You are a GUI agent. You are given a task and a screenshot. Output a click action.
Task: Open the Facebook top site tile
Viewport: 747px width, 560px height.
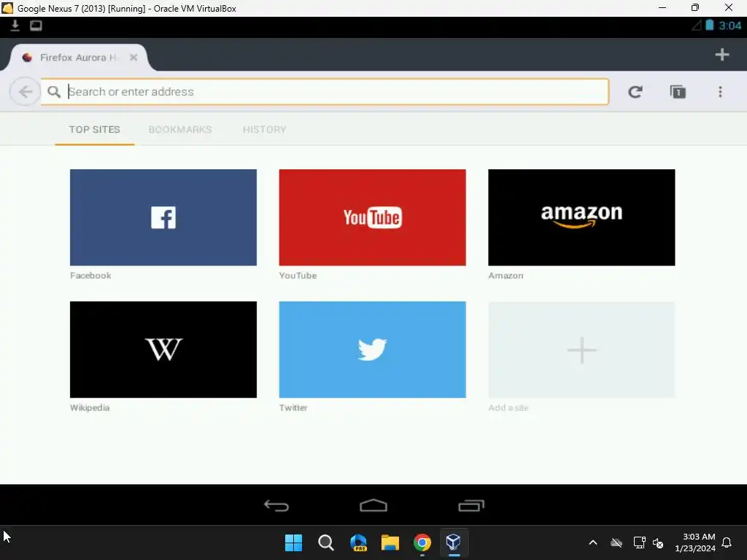[x=163, y=217]
